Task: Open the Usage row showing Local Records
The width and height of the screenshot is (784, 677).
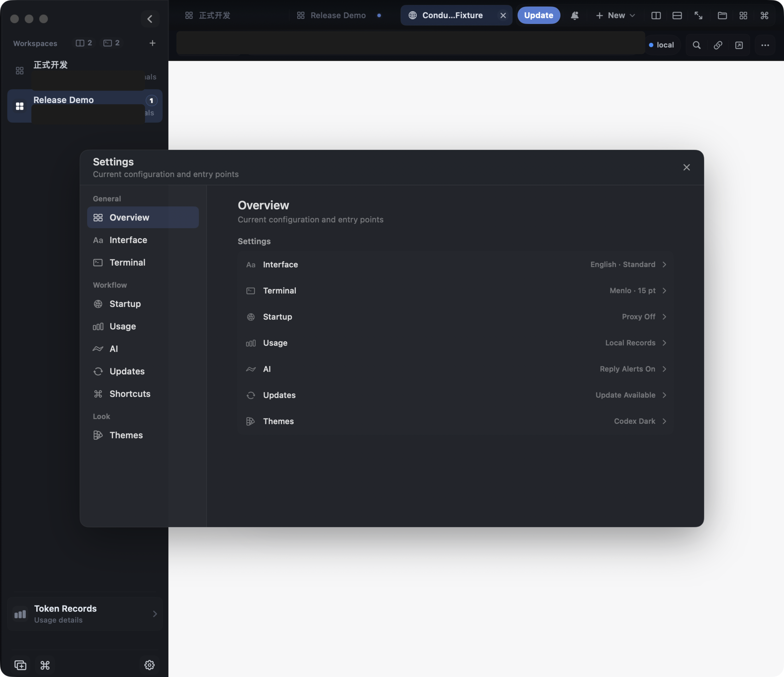Action: (x=455, y=343)
